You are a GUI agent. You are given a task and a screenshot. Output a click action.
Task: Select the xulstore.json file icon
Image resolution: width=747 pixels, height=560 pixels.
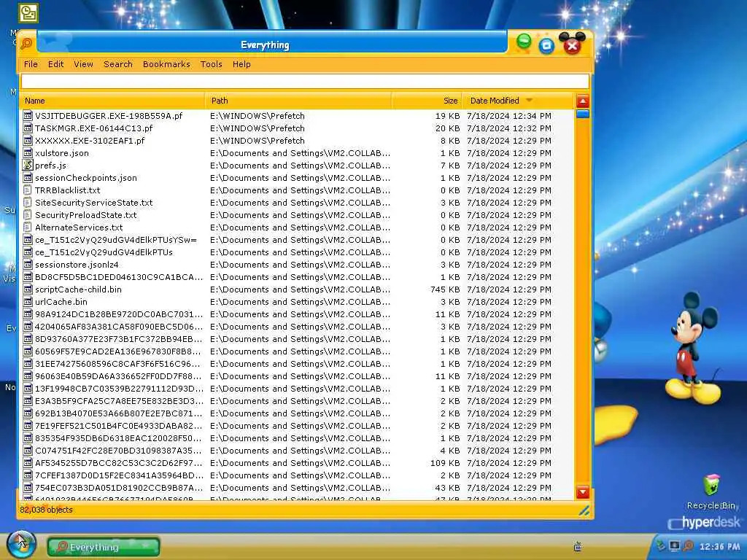28,153
